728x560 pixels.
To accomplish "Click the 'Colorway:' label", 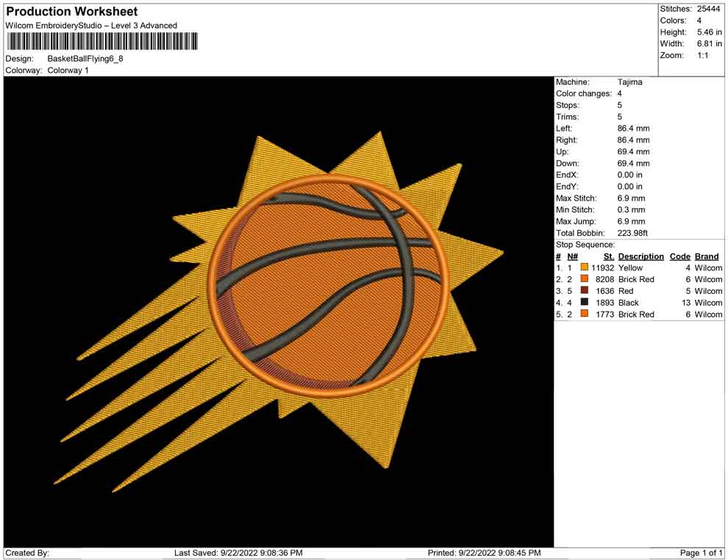I will tap(24, 71).
